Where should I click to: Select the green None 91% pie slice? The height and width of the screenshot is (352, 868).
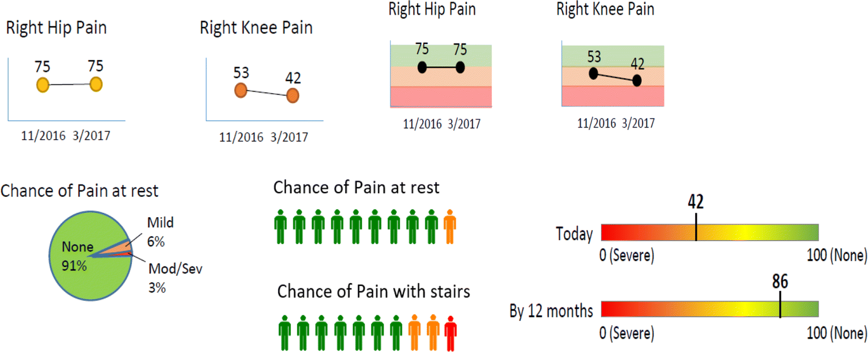coord(83,275)
